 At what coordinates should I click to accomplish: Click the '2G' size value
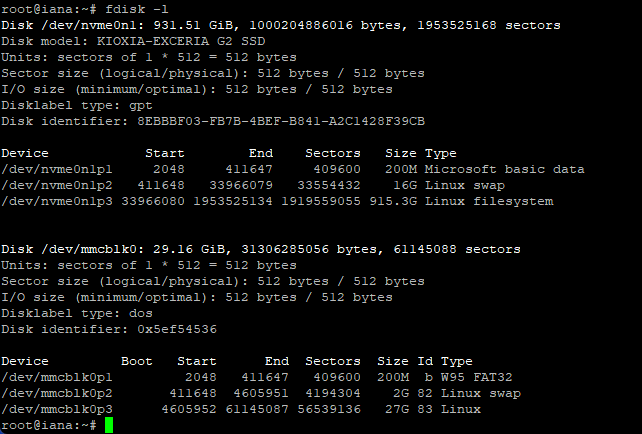click(x=401, y=393)
